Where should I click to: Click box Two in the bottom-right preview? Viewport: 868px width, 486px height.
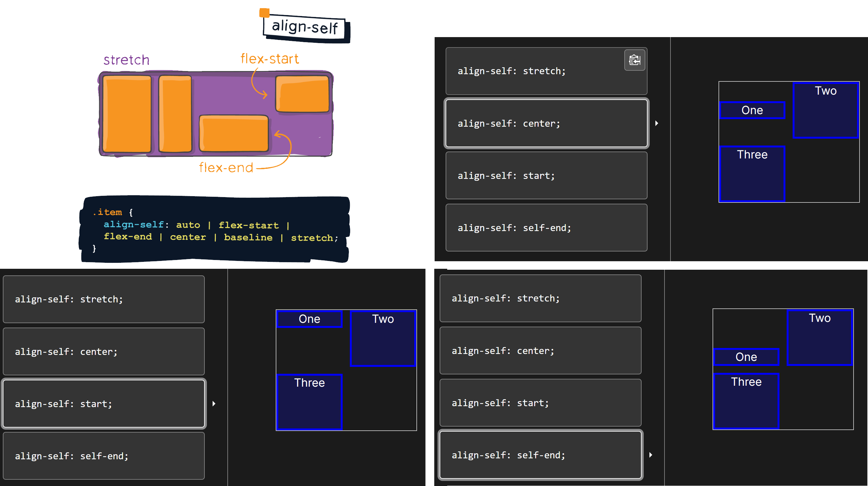pos(819,337)
